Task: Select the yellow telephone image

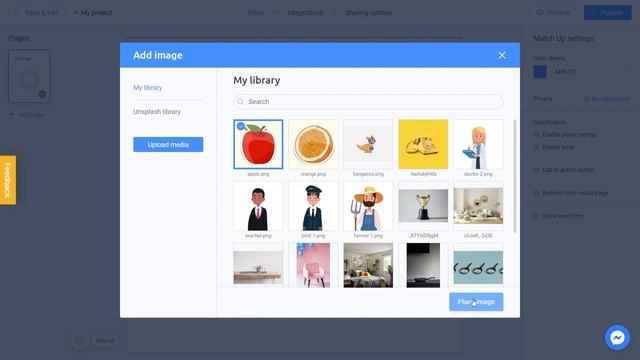Action: (423, 144)
